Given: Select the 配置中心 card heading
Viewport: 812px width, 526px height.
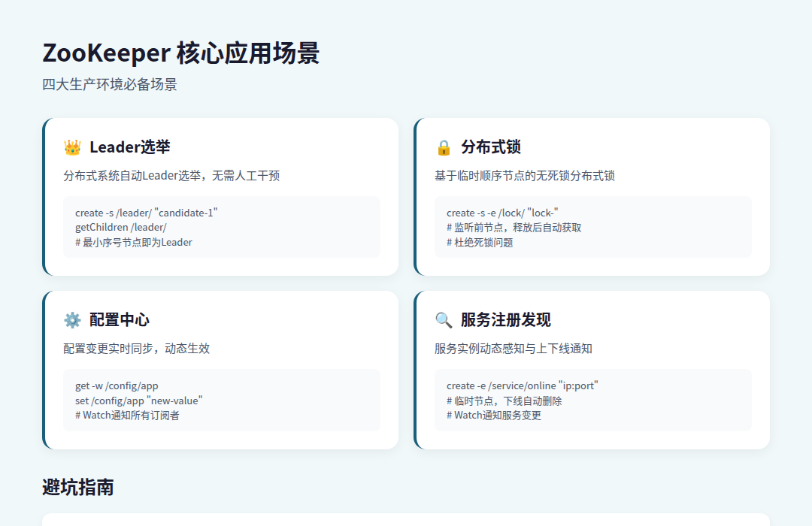Looking at the screenshot, I should [x=120, y=320].
